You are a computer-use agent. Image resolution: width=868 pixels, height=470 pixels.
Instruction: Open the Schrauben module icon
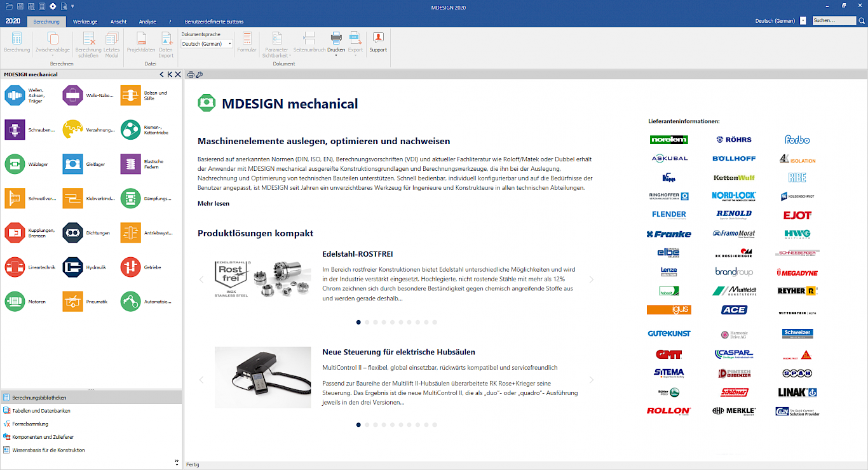tap(15, 130)
